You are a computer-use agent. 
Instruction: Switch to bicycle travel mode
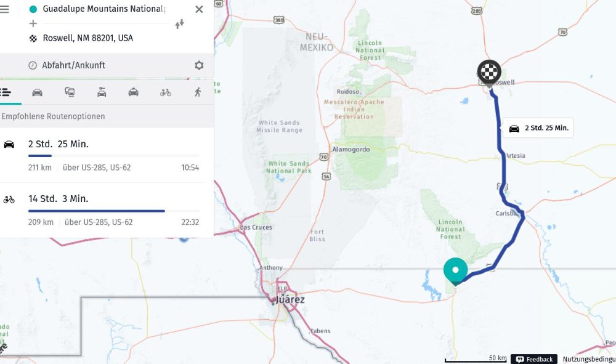tap(165, 92)
